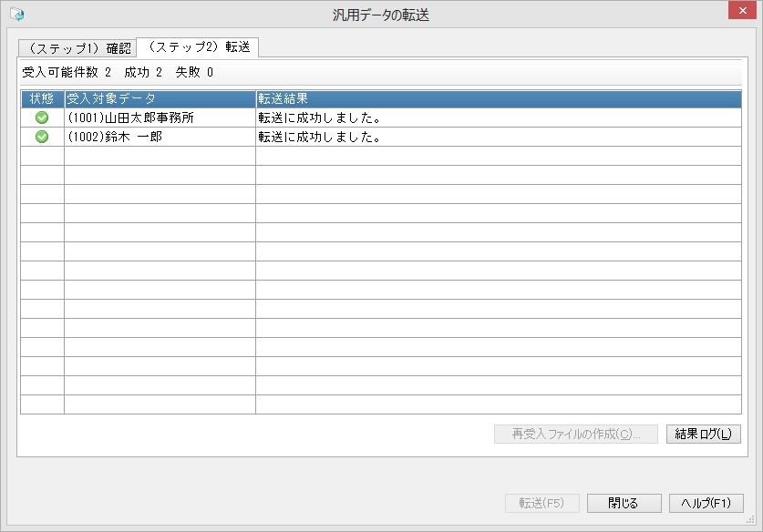The image size is (763, 532).
Task: Select the (1002)鈴木 一郎 row cell
Action: [160, 137]
